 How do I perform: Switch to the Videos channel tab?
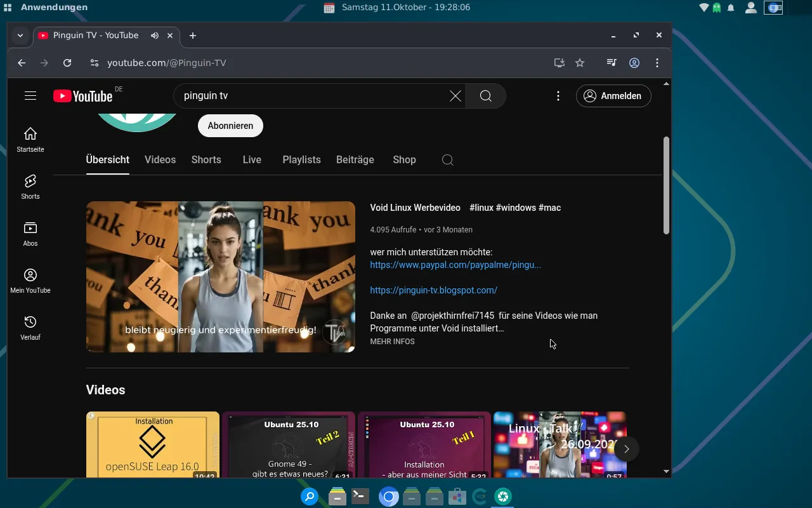(x=160, y=160)
